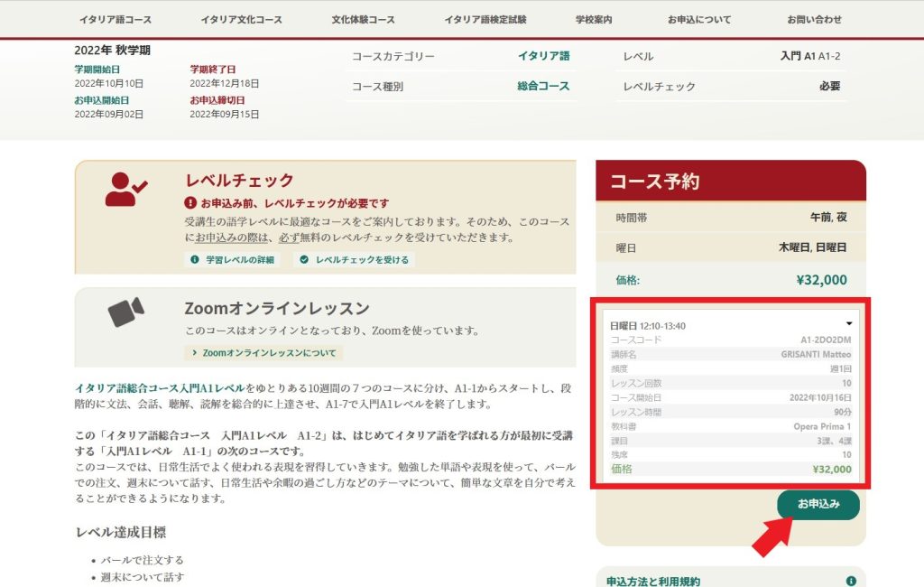Open the お問い合わせ contact page
924x587 pixels.
(814, 19)
